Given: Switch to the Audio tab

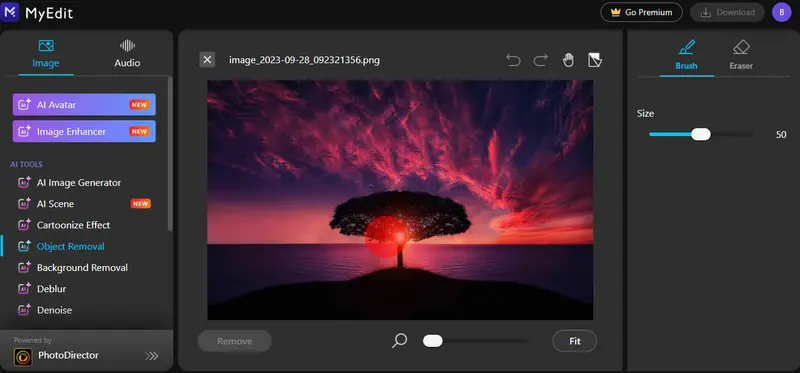Looking at the screenshot, I should 127,54.
